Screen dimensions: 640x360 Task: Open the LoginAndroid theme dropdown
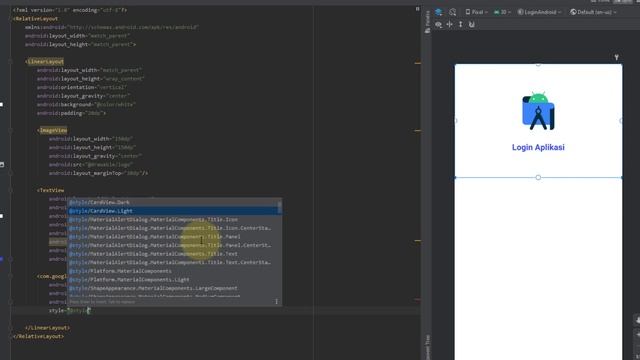click(539, 12)
